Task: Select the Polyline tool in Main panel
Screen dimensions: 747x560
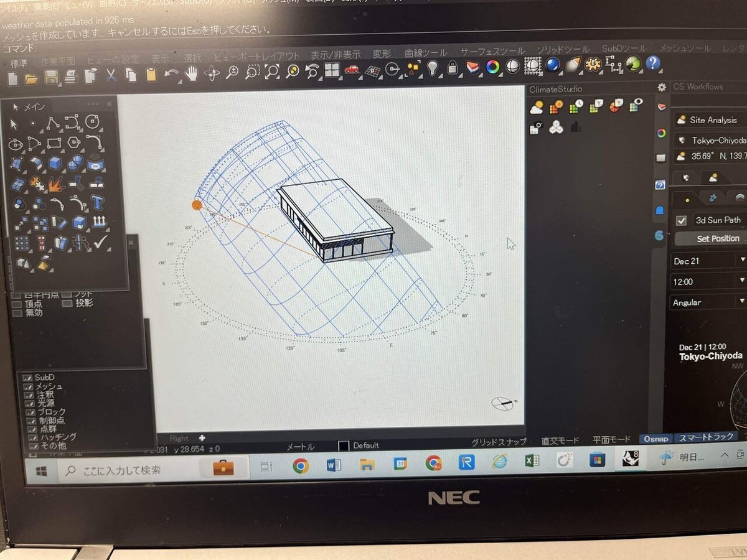Action: 52,123
